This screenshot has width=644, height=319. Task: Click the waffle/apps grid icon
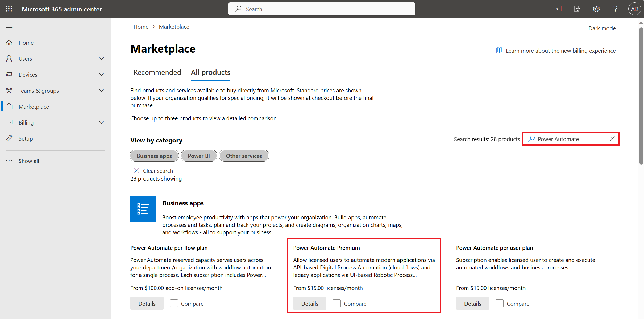[x=9, y=9]
